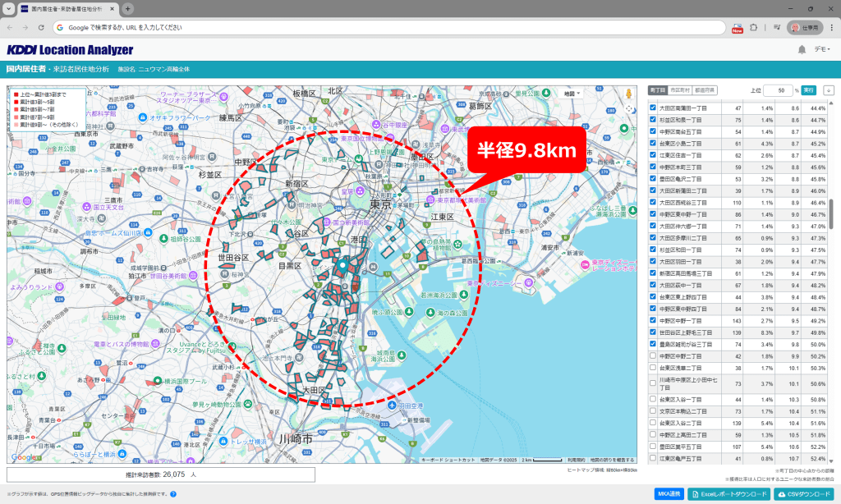The width and height of the screenshot is (841, 504).
Task: Click the 東京ディズニーシー purple marker
Action: (x=529, y=282)
